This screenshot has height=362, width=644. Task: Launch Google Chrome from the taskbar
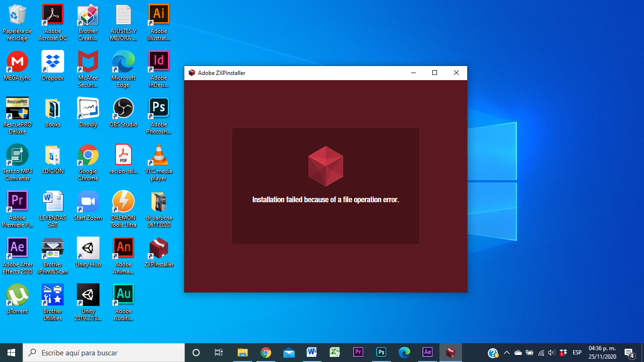[x=266, y=353]
